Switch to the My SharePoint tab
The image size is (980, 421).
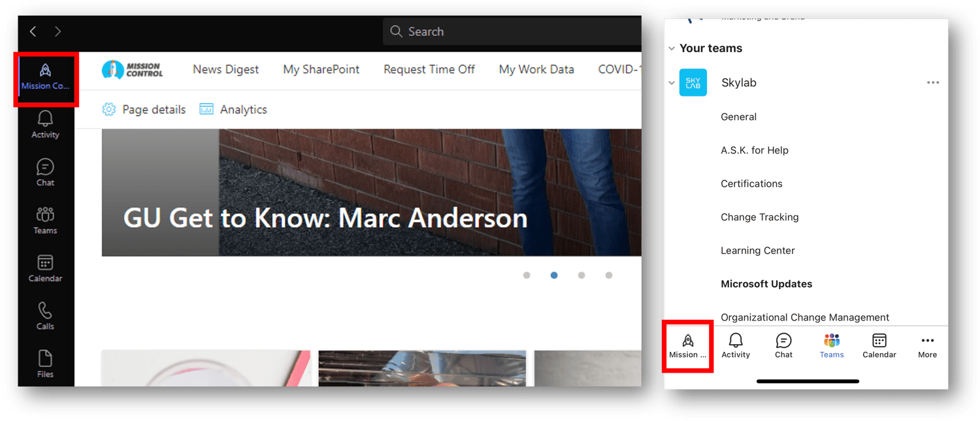[321, 69]
